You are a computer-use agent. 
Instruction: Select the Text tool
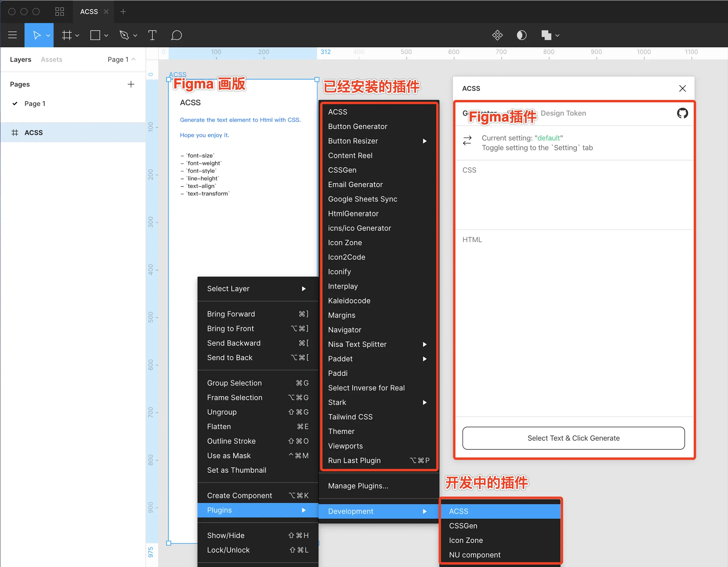152,35
